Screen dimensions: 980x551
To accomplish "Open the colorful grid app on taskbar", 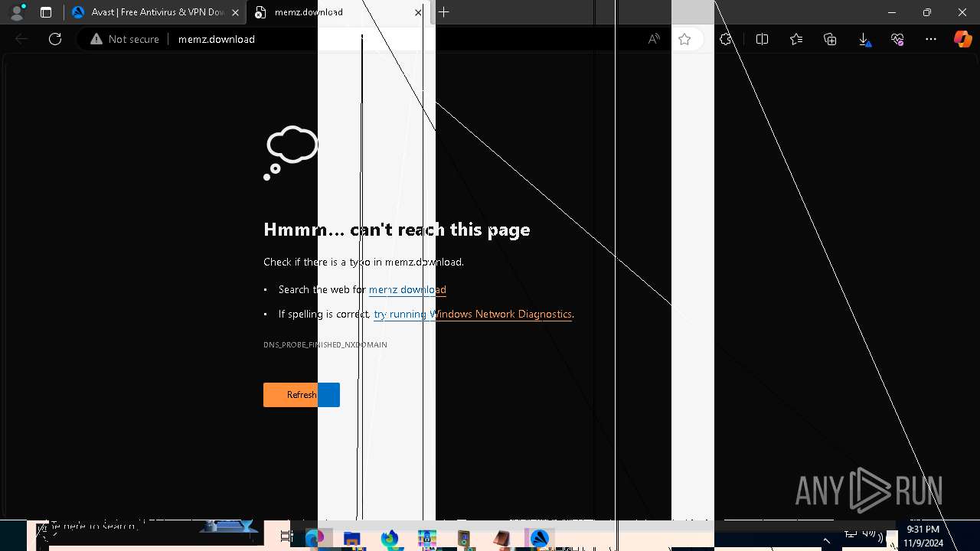I will click(427, 539).
